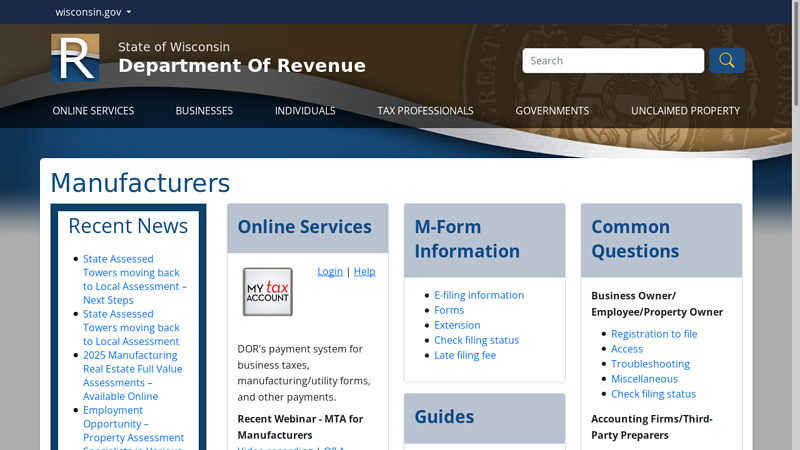Open the Individuals menu
The height and width of the screenshot is (450, 800).
305,111
